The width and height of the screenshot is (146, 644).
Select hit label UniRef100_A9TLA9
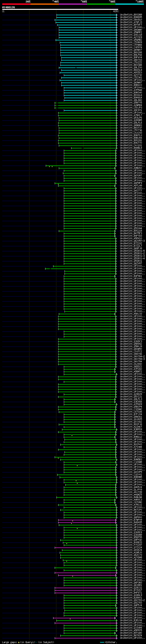click(131, 186)
